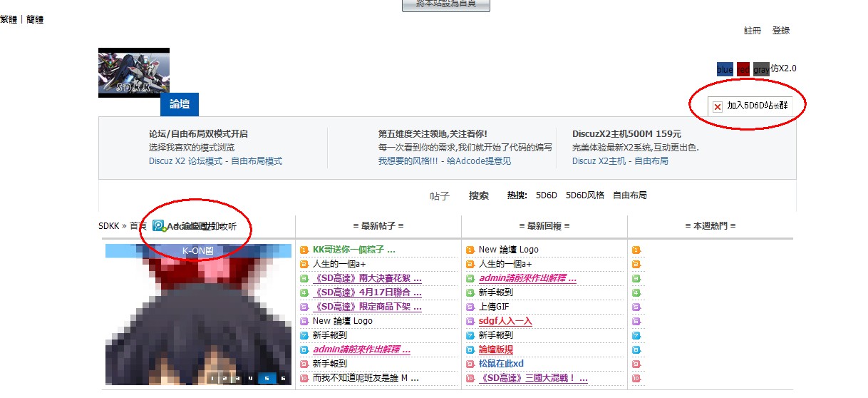Click the rank icon beside 上傳GIF
The height and width of the screenshot is (398, 868).
(x=470, y=307)
